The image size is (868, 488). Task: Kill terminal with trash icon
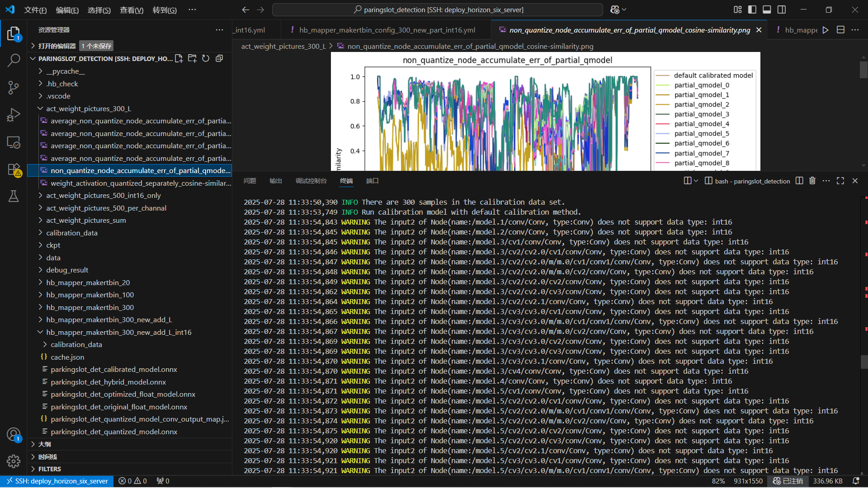click(x=812, y=181)
